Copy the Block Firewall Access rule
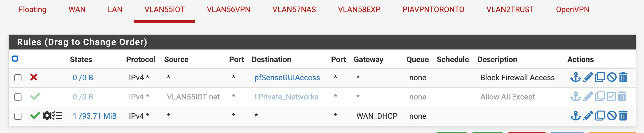644x133 pixels. [600, 77]
